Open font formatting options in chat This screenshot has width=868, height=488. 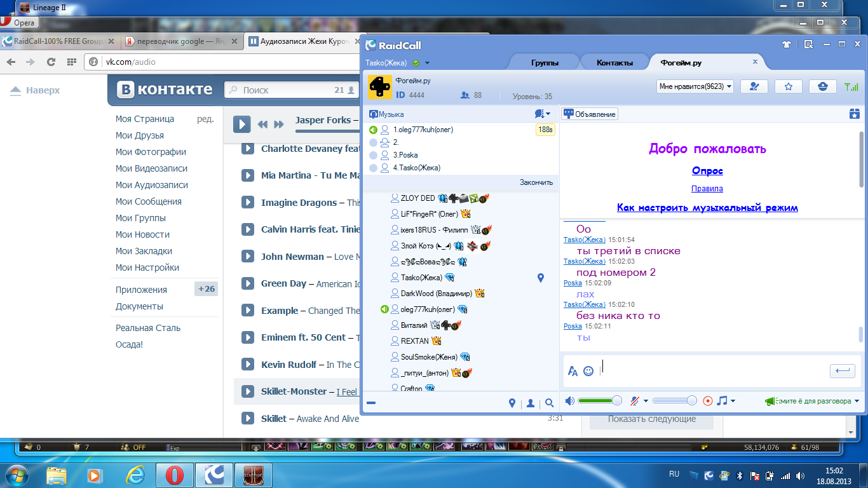[x=573, y=371]
